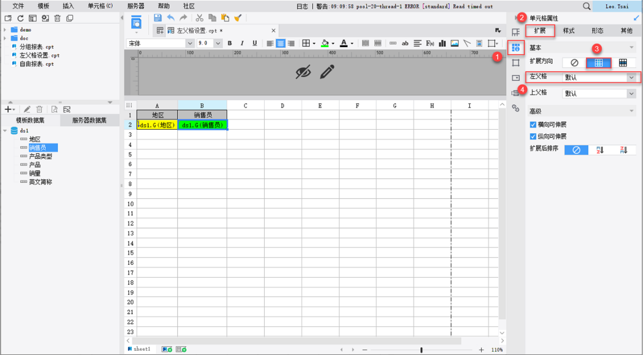Click the search magnifier icon

[587, 6]
